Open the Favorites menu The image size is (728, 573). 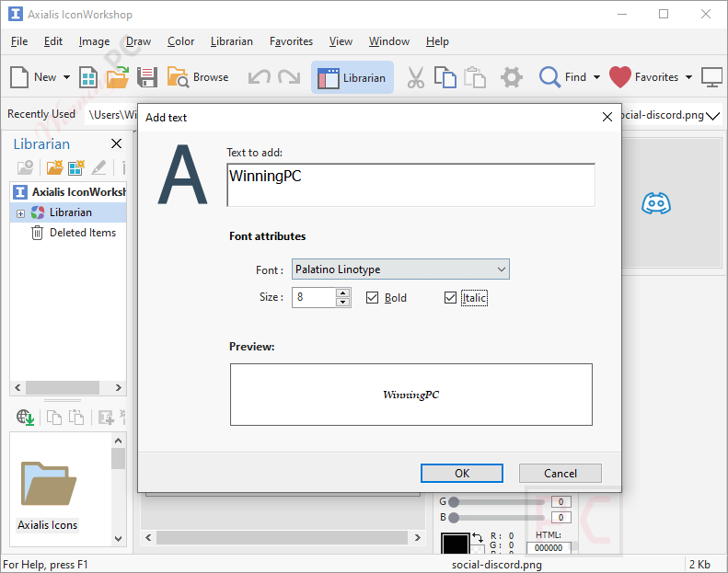click(x=291, y=41)
